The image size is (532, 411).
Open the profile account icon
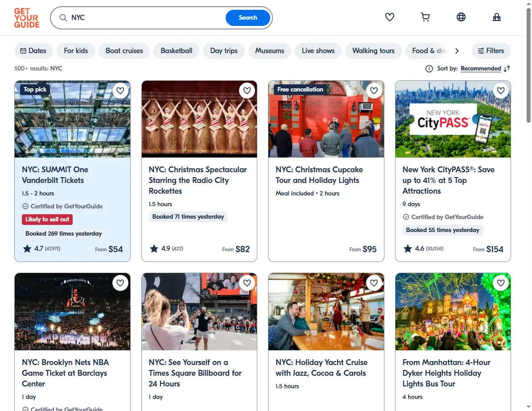(x=497, y=17)
